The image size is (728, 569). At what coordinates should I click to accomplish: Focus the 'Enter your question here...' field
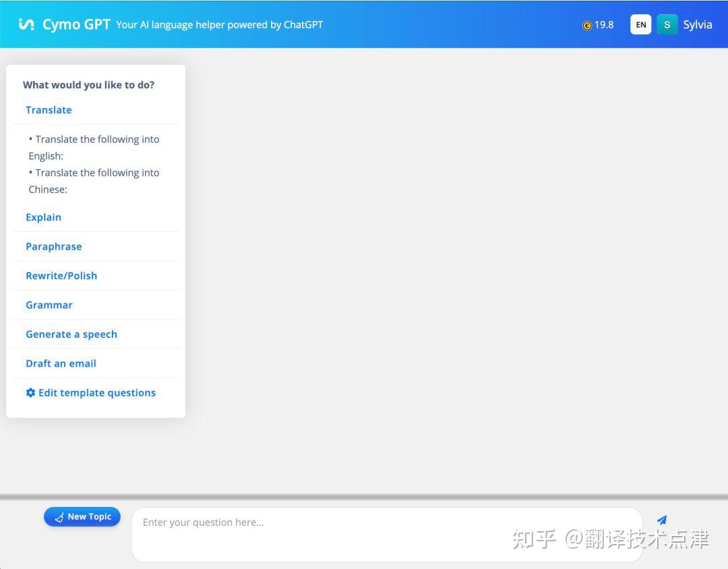pyautogui.click(x=387, y=534)
